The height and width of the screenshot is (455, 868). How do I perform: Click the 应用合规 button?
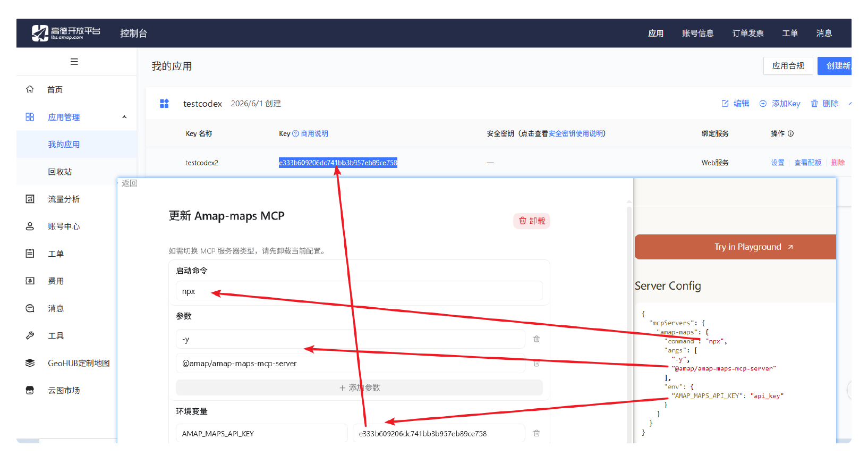(x=788, y=66)
